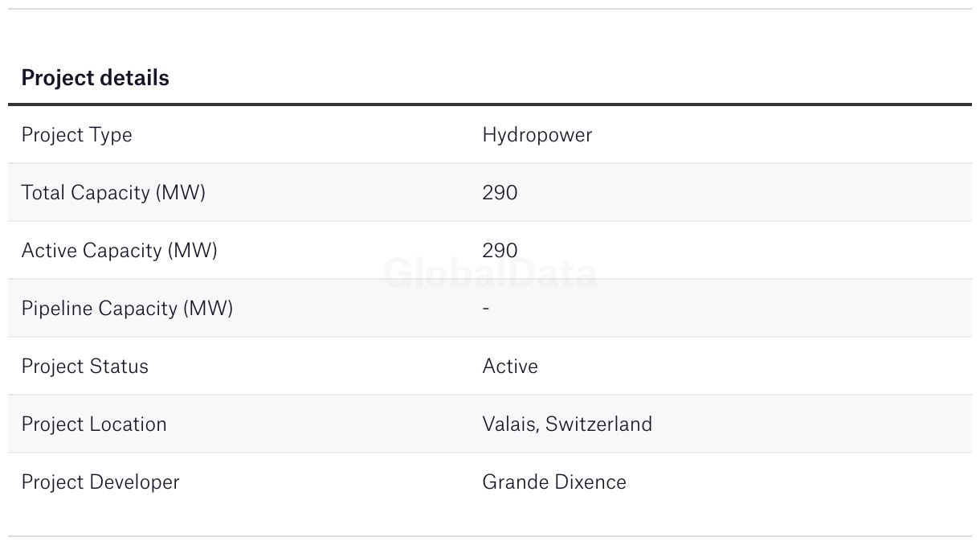Click the dash value for Pipeline Capacity

(486, 309)
